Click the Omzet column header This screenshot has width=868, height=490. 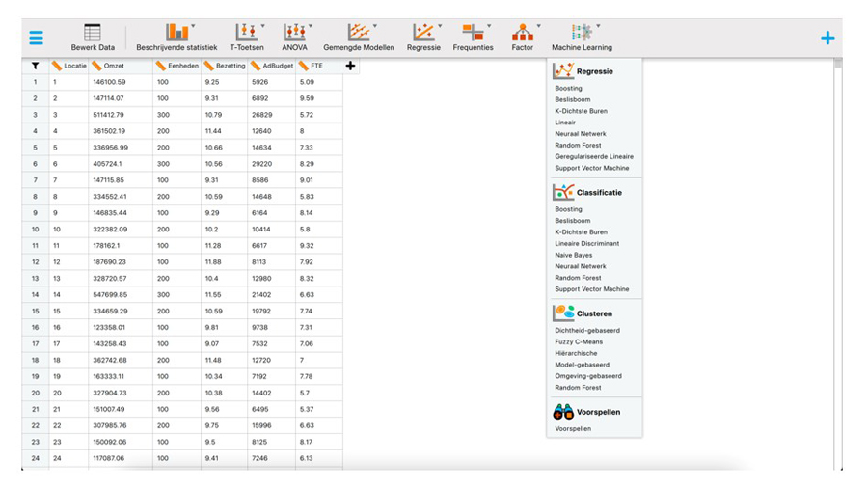(x=114, y=67)
